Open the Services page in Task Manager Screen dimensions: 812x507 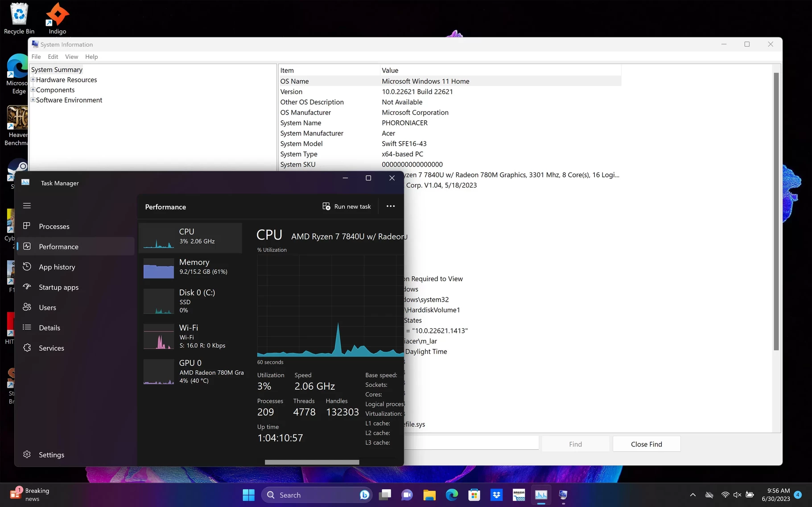click(76, 348)
